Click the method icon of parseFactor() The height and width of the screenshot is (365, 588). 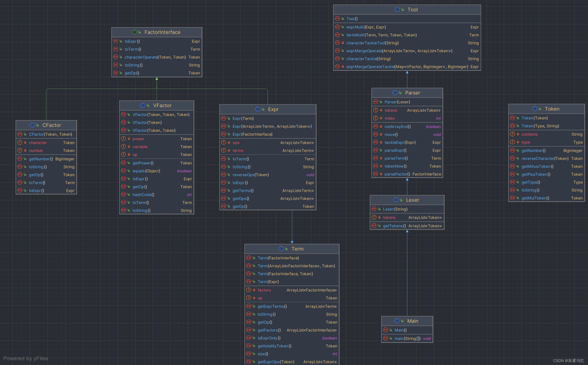click(376, 174)
